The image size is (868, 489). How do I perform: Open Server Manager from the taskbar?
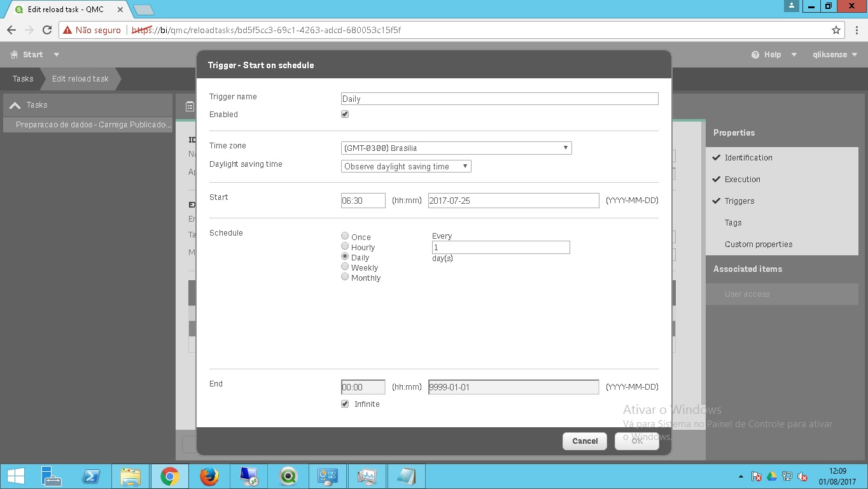(x=51, y=476)
